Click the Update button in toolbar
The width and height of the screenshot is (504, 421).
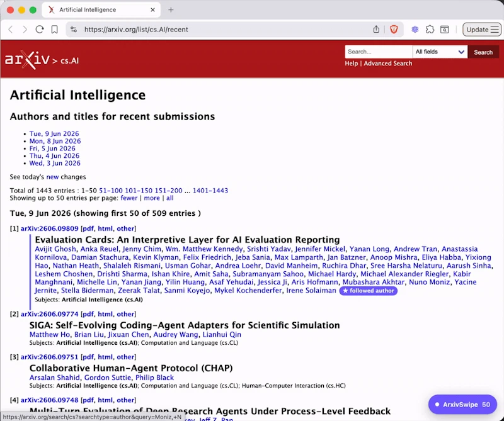pyautogui.click(x=478, y=30)
